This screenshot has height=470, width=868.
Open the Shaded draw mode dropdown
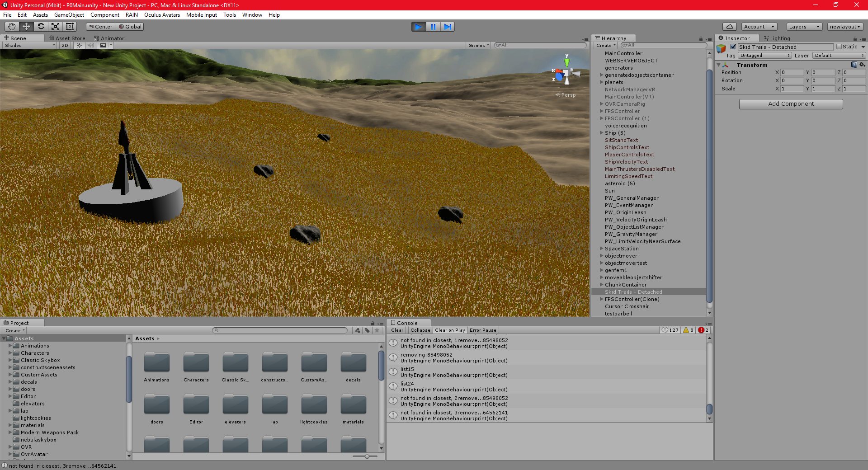coord(30,45)
